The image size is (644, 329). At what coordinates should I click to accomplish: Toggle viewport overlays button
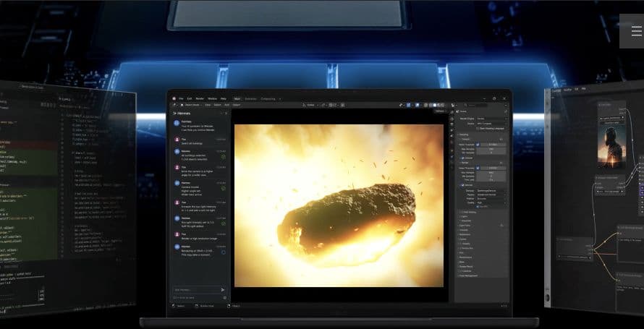click(x=417, y=105)
